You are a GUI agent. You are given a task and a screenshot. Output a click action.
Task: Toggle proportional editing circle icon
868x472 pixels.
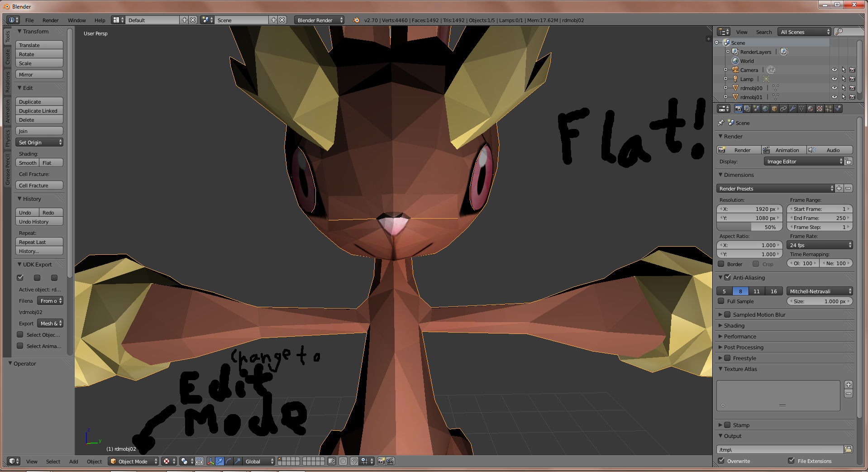(x=343, y=461)
